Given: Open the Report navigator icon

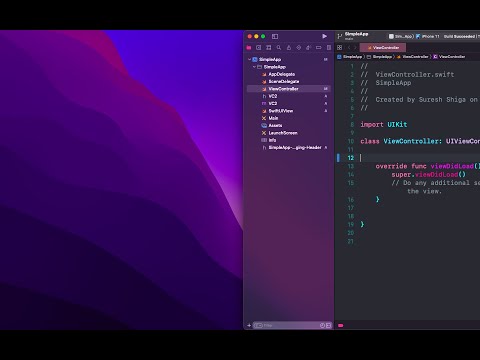Looking at the screenshot, I should pyautogui.click(x=329, y=48).
